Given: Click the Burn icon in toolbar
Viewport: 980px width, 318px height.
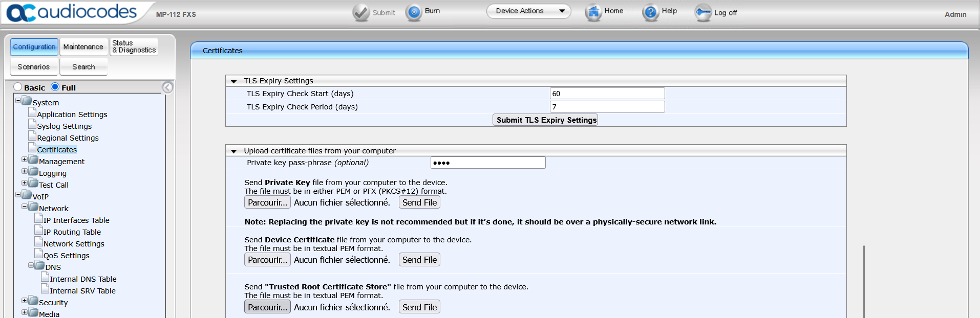Looking at the screenshot, I should tap(413, 12).
